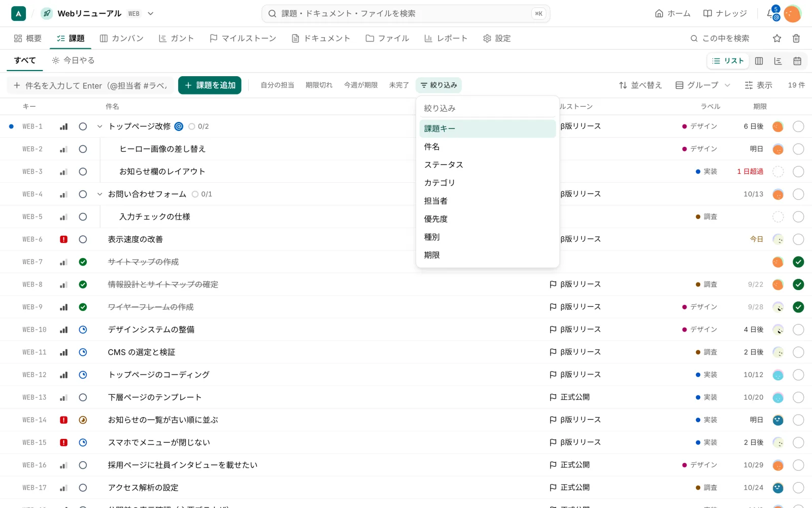Switch to calendar view icon

pyautogui.click(x=797, y=61)
